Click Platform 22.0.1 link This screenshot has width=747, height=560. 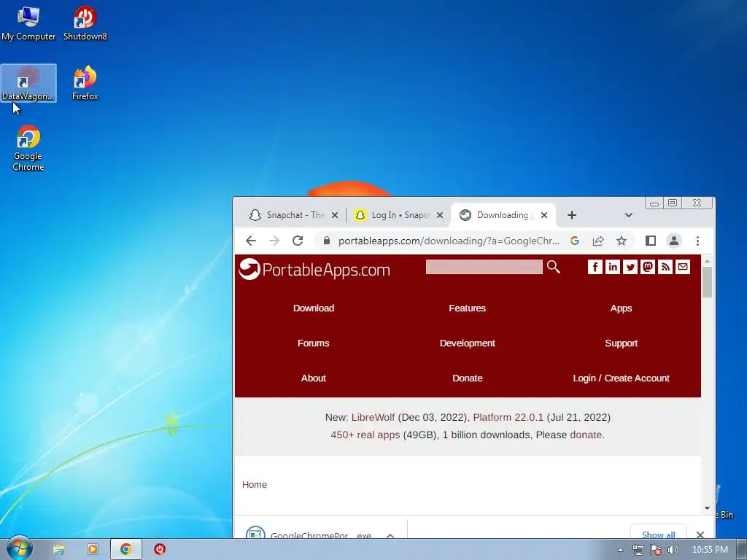508,418
